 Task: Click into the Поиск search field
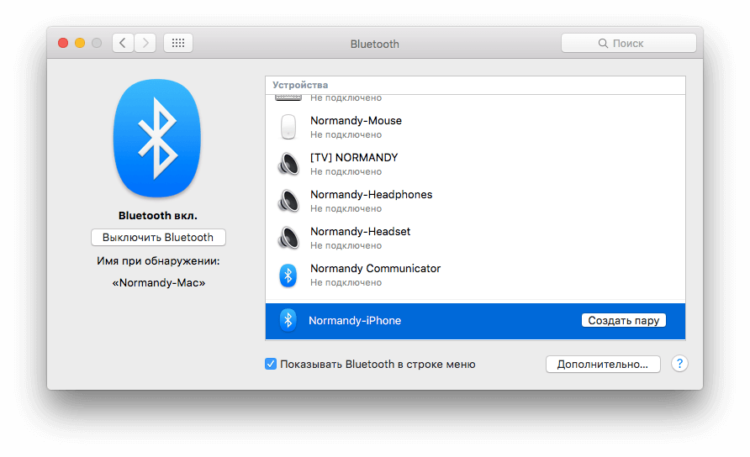coord(629,43)
